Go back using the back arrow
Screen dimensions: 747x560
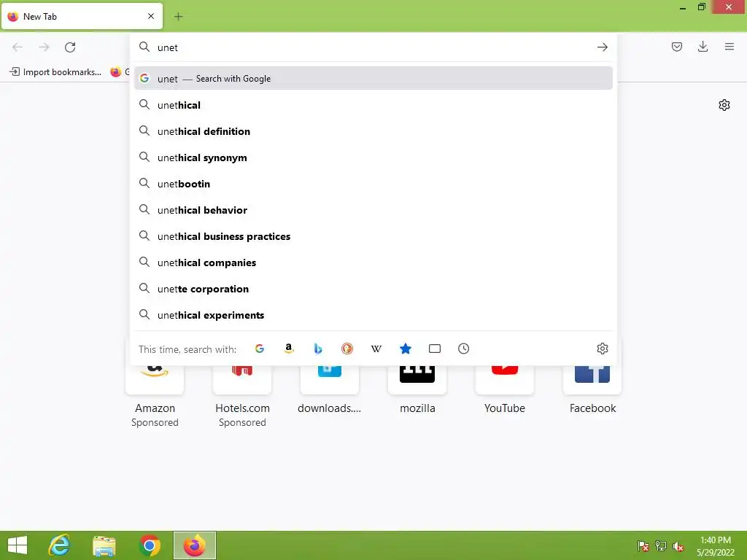click(18, 47)
